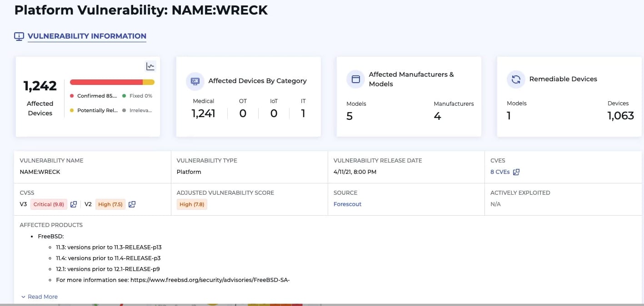The height and width of the screenshot is (306, 644).
Task: Open the CVSS V3 Critical external link icon
Action: point(74,204)
